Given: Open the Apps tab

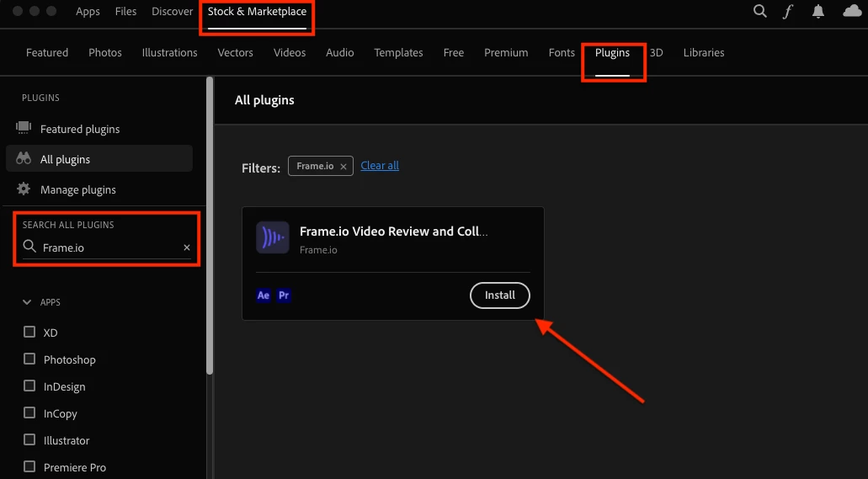Looking at the screenshot, I should point(88,11).
